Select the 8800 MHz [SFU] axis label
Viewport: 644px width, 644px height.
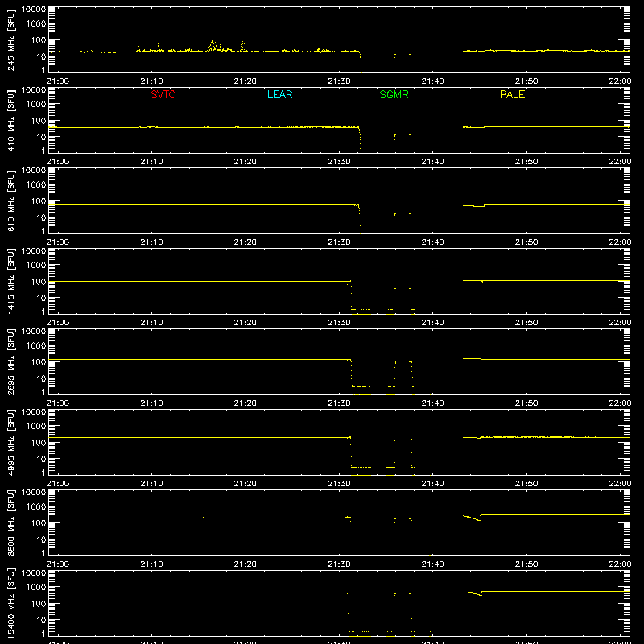[10, 523]
